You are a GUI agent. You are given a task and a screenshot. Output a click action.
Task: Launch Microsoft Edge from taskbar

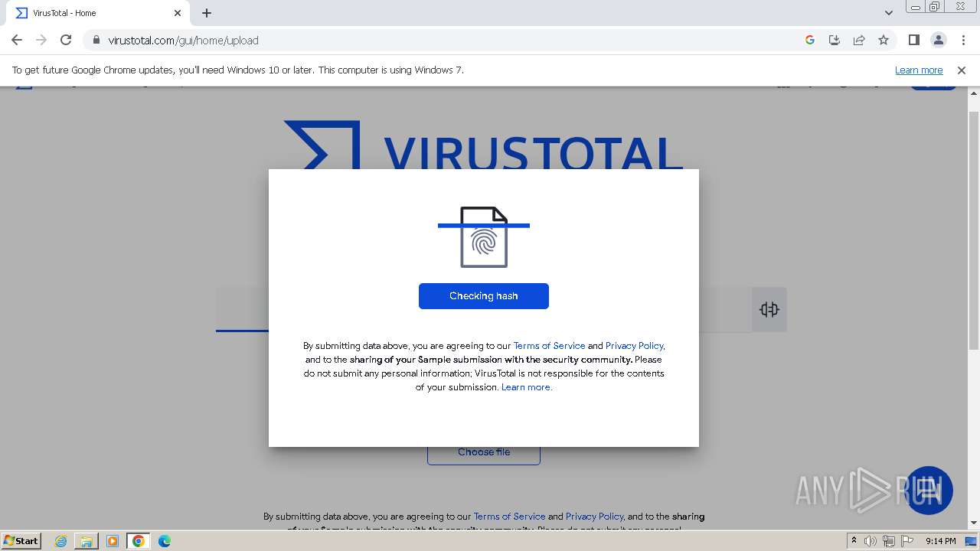tap(165, 541)
